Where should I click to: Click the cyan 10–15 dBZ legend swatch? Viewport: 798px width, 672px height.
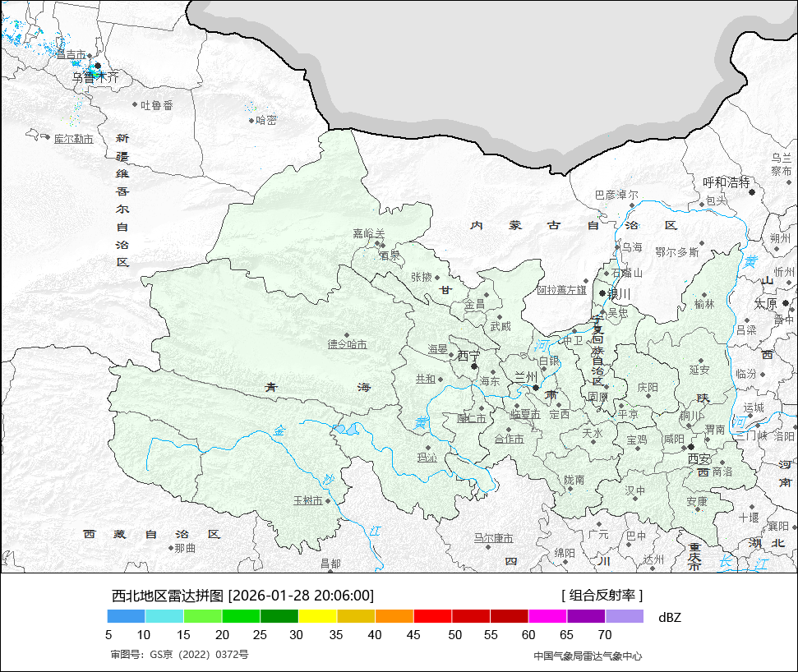pos(164,617)
